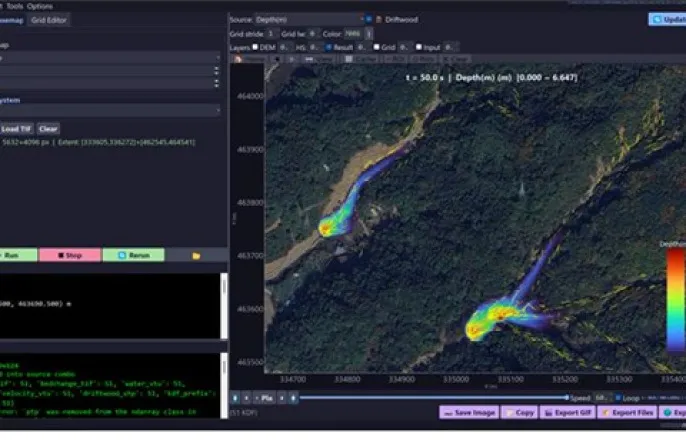This screenshot has height=440, width=686.
Task: Click the Export GIF button
Action: coord(567,412)
